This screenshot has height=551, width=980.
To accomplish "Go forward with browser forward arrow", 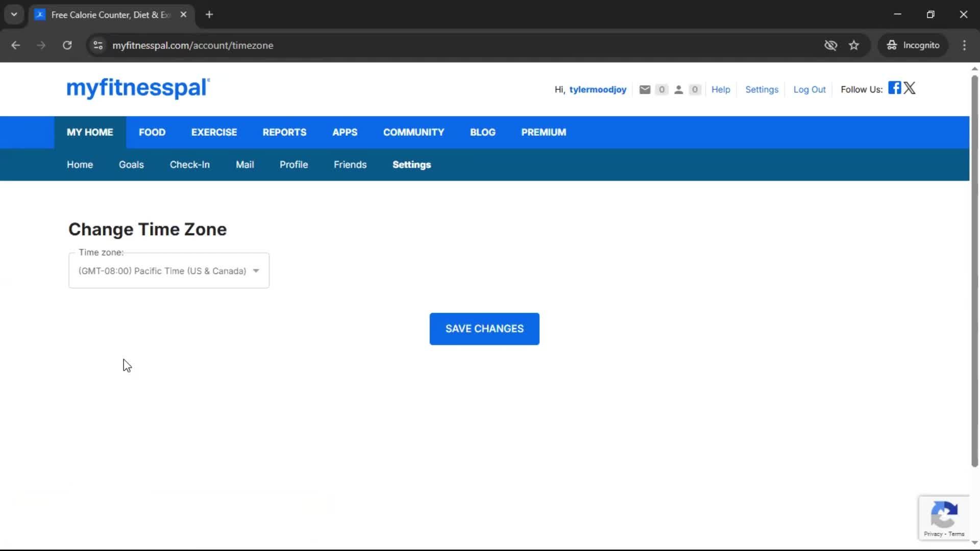I will (x=41, y=45).
